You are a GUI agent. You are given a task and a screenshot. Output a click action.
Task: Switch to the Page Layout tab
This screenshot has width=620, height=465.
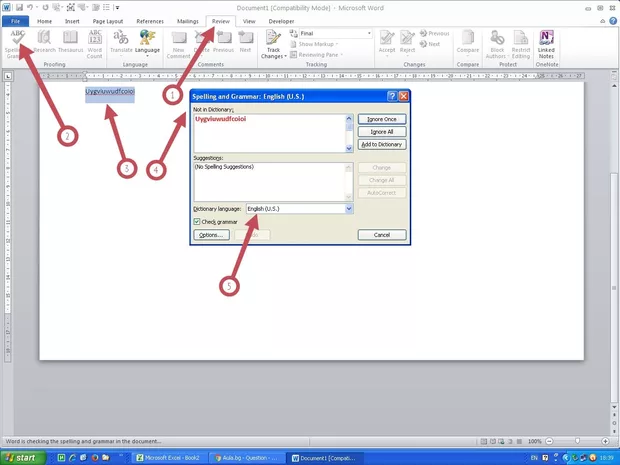point(108,21)
